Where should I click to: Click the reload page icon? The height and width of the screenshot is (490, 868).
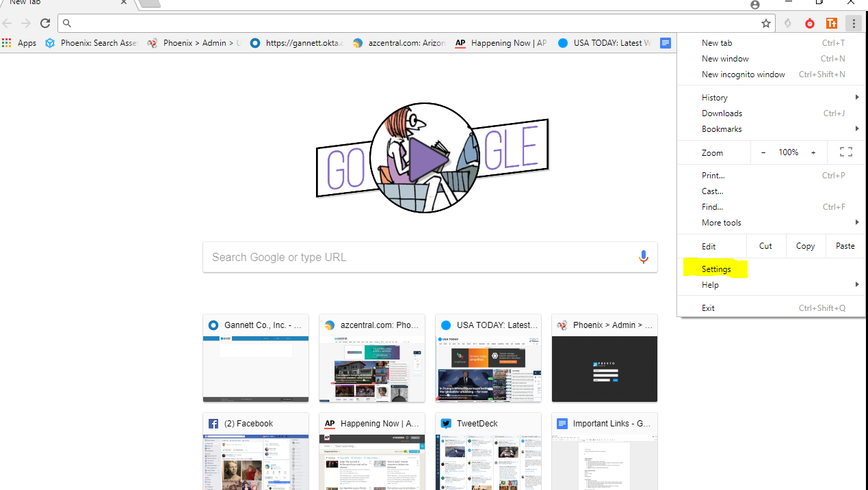45,23
